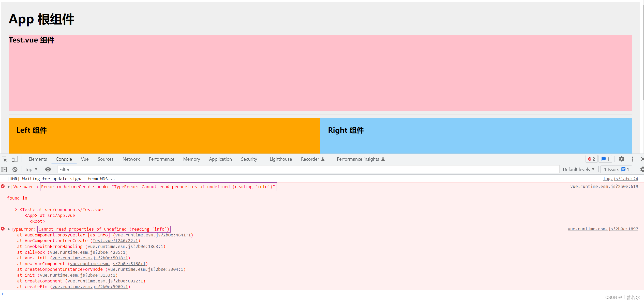
Task: Toggle the console filter visibility eye icon
Action: (x=48, y=169)
